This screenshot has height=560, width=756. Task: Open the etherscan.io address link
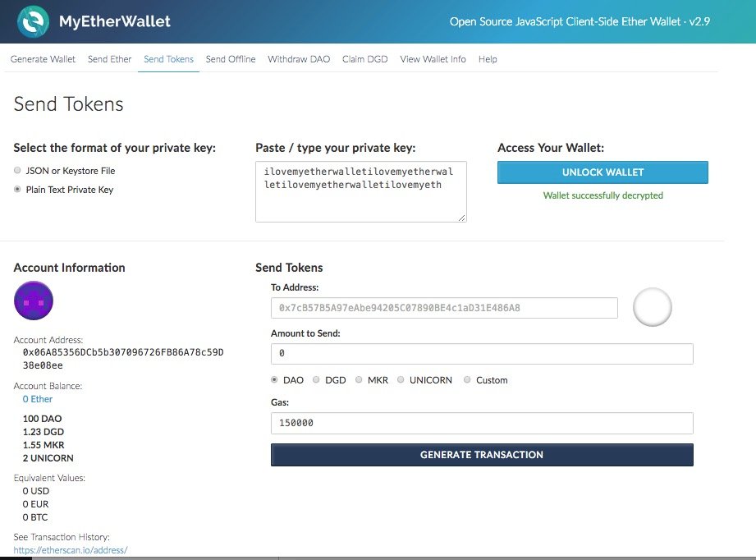pos(71,550)
